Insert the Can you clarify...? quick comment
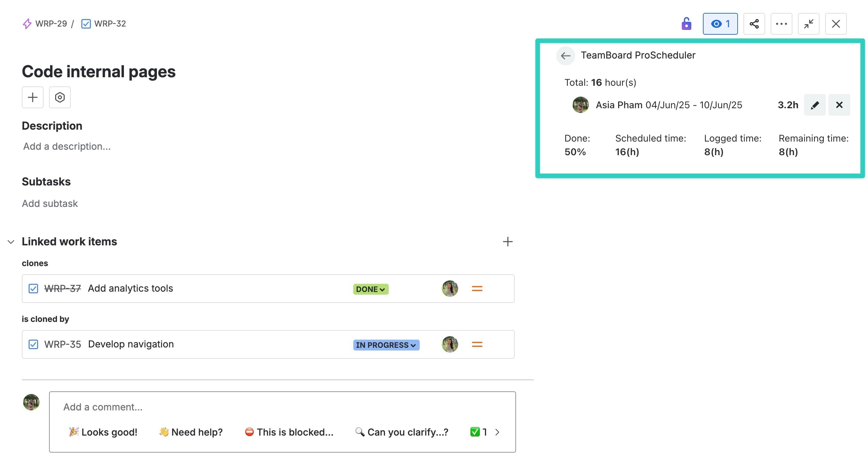 [x=402, y=432]
